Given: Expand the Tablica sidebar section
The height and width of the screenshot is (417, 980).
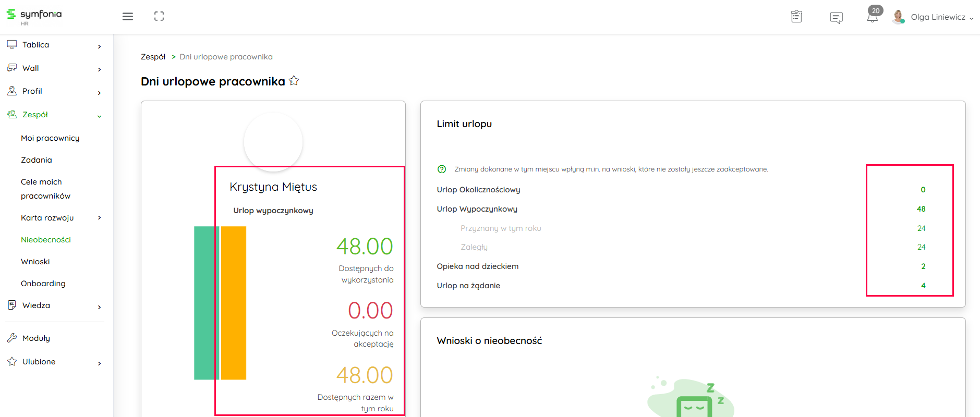Looking at the screenshot, I should coord(55,45).
